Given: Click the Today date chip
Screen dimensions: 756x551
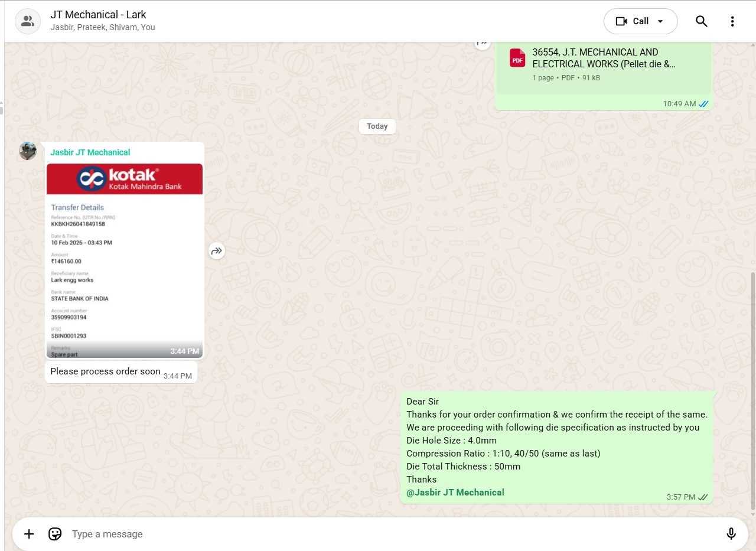Looking at the screenshot, I should tap(377, 126).
